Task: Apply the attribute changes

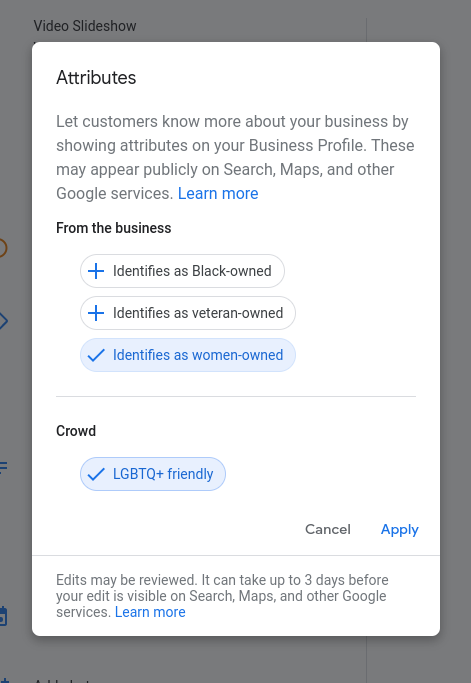Action: pos(400,530)
